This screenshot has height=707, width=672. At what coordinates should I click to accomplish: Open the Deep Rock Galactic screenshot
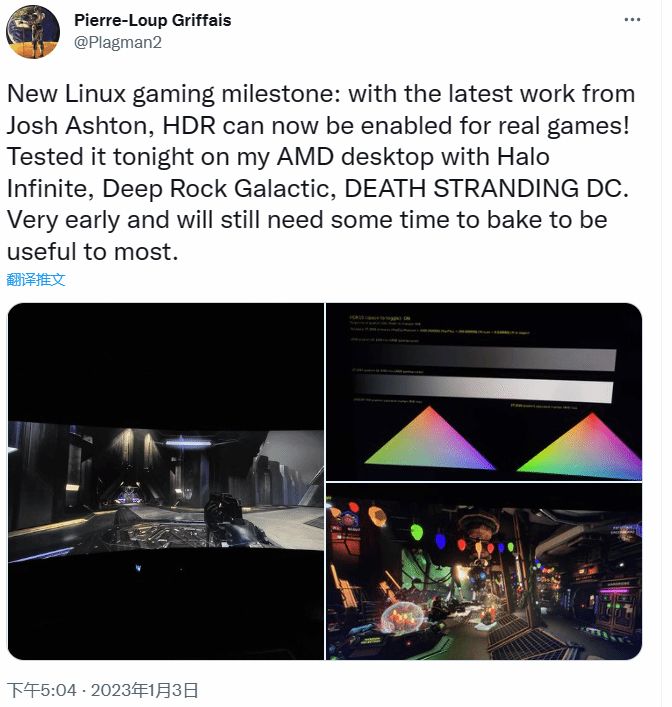click(x=484, y=571)
